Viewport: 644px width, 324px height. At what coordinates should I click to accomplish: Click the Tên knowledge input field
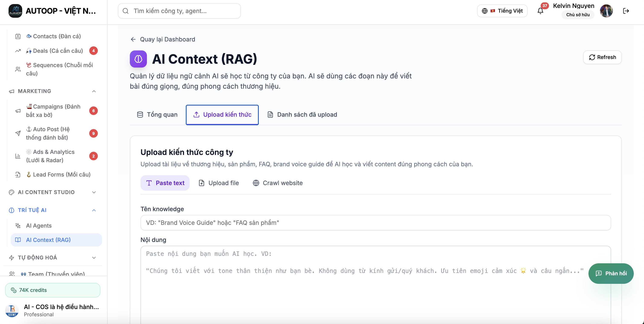point(376,223)
